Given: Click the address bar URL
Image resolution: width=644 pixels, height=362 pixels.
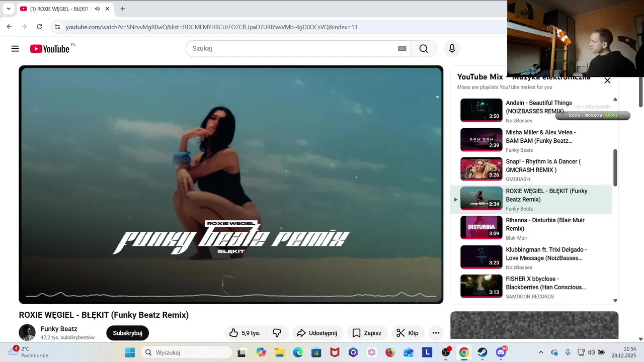Looking at the screenshot, I should (x=211, y=27).
